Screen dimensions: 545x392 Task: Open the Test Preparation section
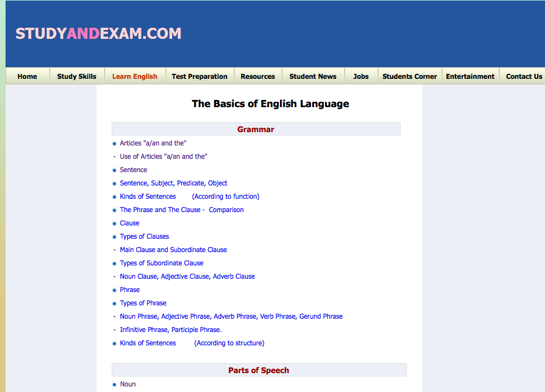tap(199, 76)
